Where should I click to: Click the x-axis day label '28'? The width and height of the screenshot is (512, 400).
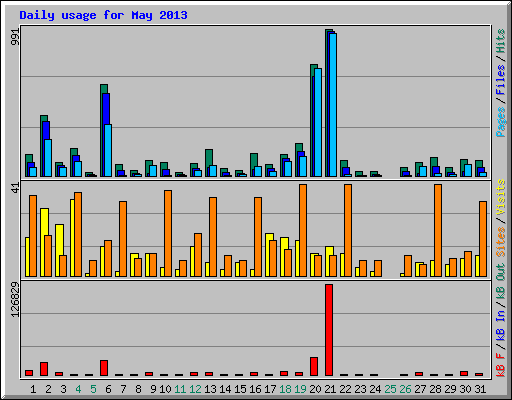(435, 389)
